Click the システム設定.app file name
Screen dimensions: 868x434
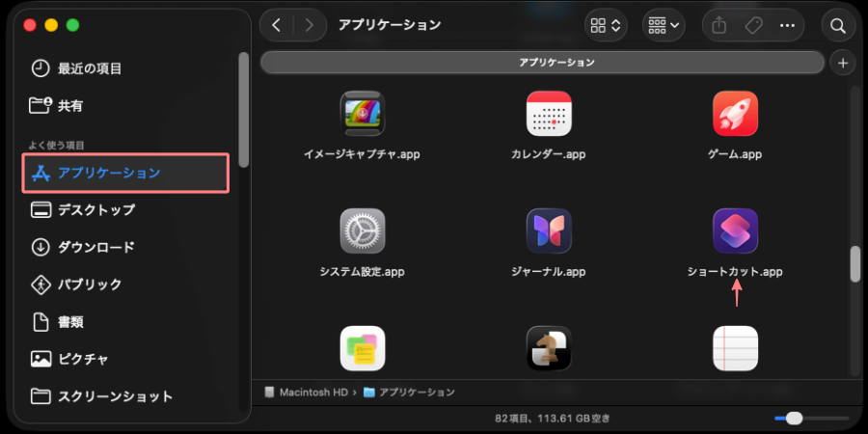[x=362, y=272]
